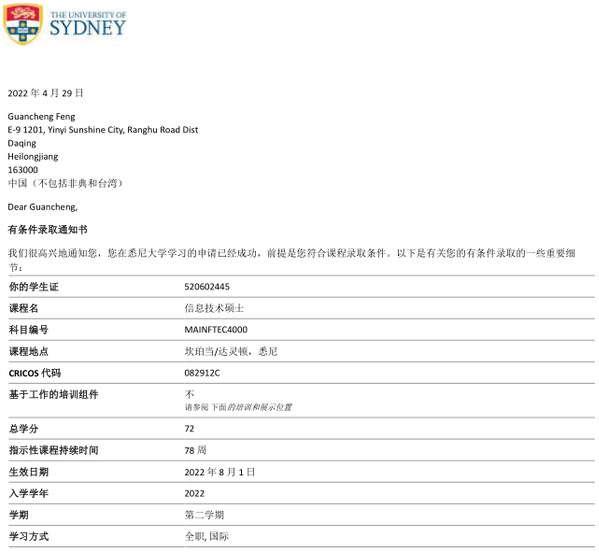The image size is (599, 552).
Task: Click the University of Sydney crest logo
Action: [23, 24]
